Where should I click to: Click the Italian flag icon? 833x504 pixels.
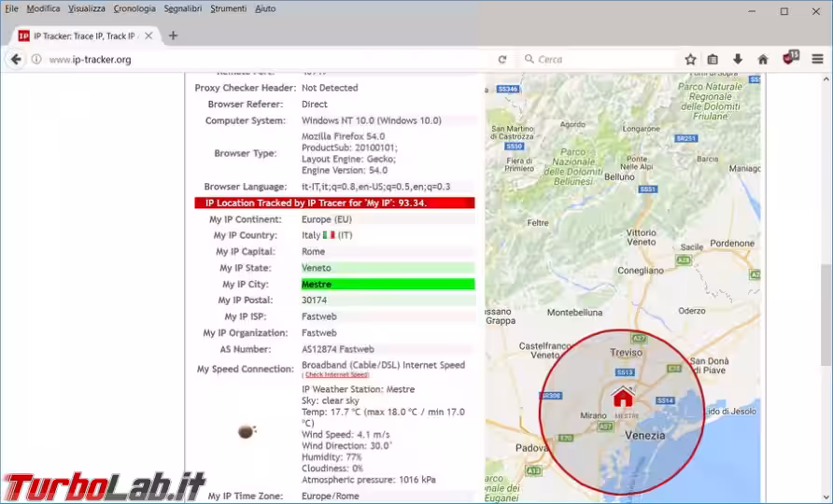click(329, 235)
